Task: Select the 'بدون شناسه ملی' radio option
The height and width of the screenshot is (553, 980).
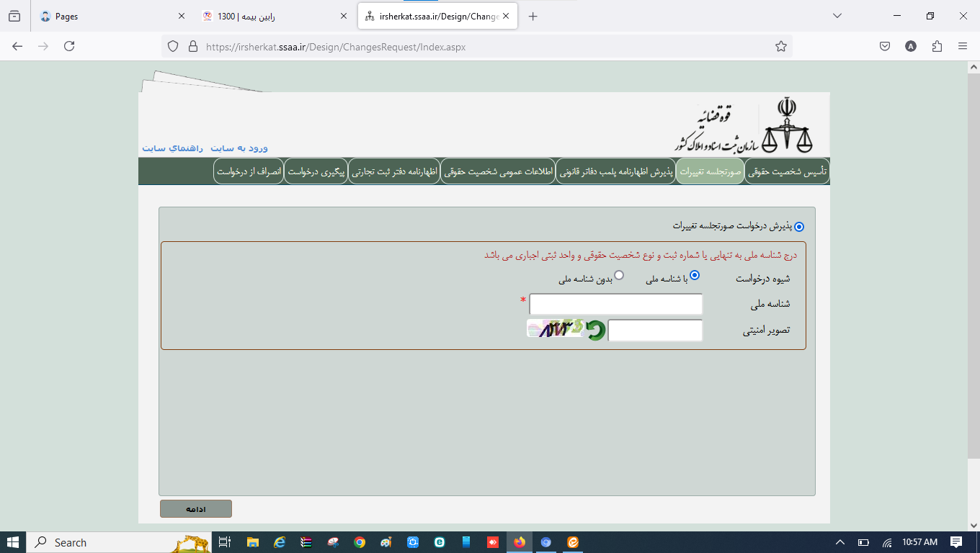Action: pos(618,275)
